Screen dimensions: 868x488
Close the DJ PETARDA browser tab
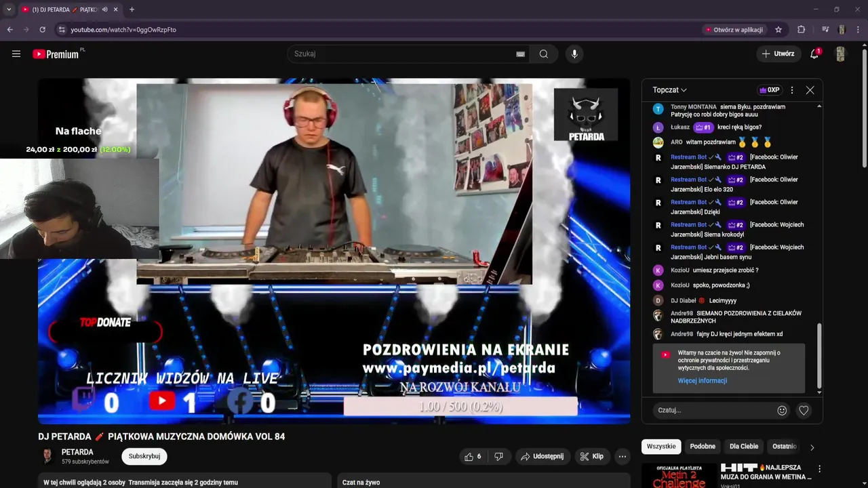116,9
